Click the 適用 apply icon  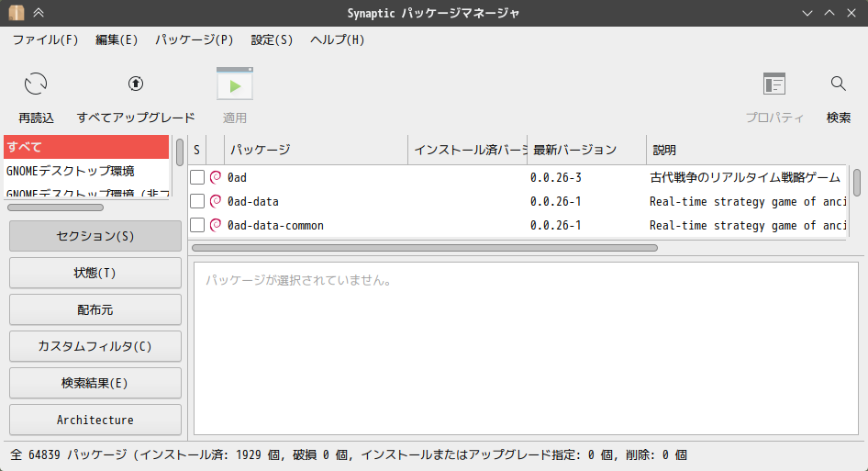[235, 84]
